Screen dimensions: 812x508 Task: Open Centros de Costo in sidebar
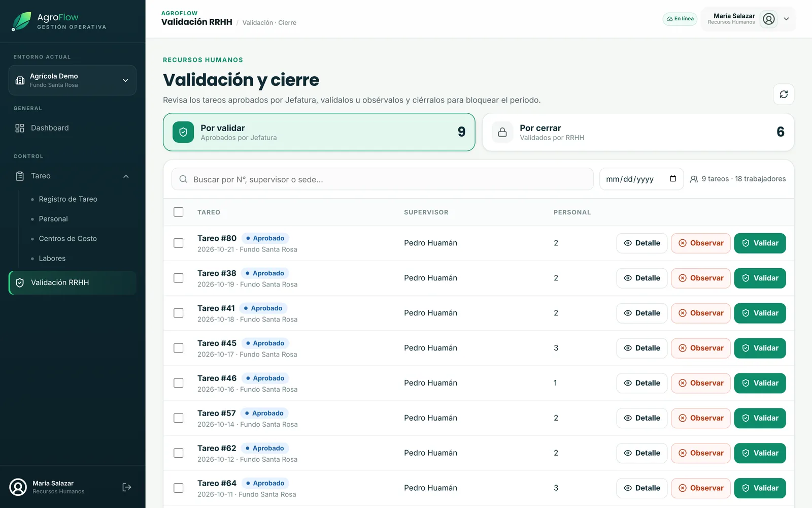point(68,239)
